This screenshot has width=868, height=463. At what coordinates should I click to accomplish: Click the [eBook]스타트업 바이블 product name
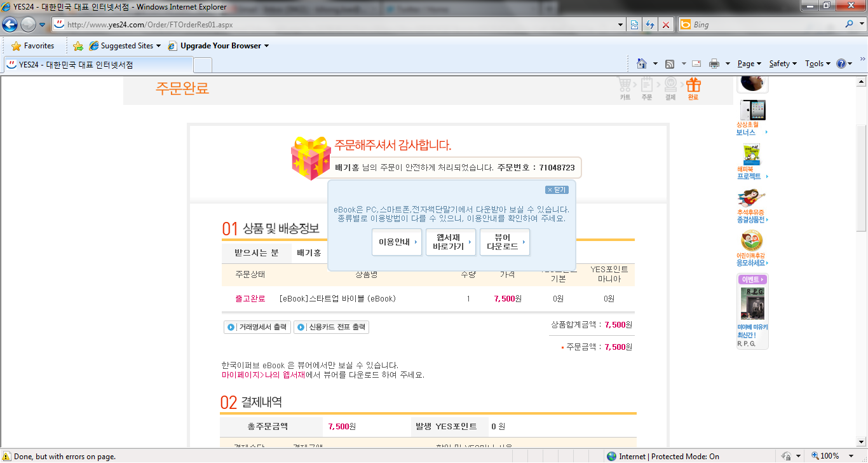[337, 299]
